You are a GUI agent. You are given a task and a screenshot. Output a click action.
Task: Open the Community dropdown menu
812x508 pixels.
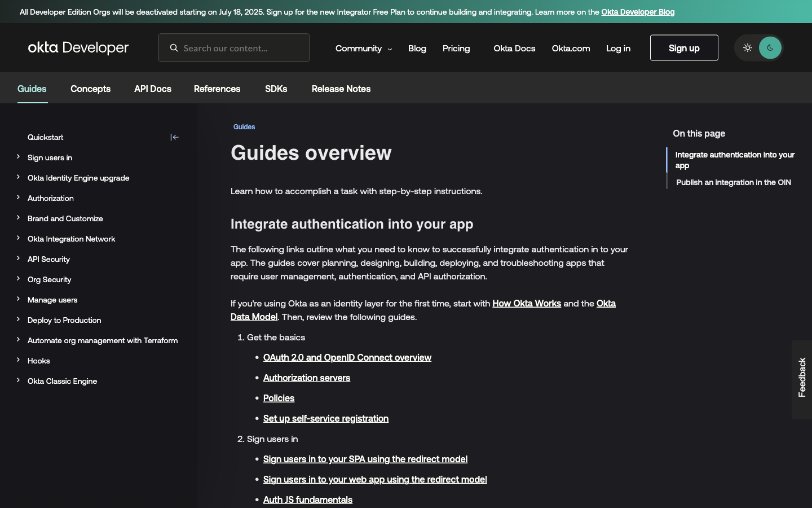tap(364, 49)
